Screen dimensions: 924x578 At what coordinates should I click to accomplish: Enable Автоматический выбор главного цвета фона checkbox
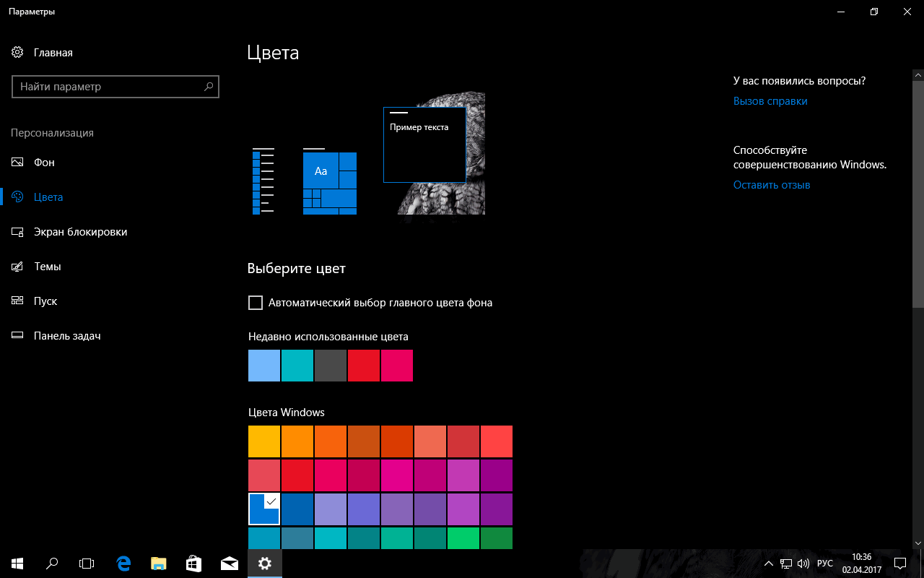click(255, 303)
